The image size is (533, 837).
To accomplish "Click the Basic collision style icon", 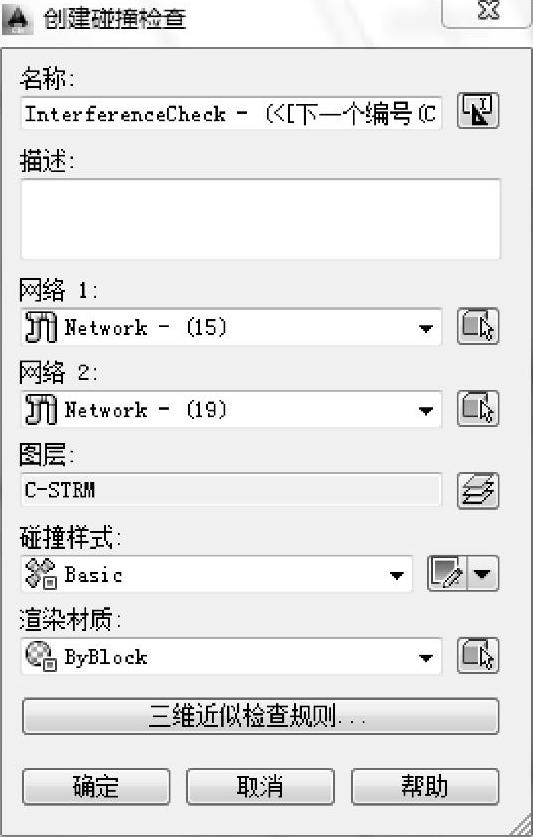I will (41, 574).
